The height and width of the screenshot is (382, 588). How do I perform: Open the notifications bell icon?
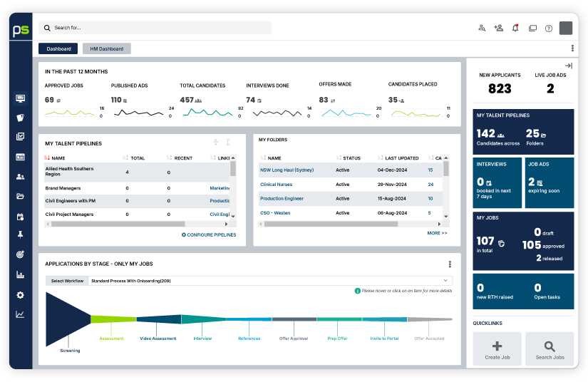coord(515,28)
